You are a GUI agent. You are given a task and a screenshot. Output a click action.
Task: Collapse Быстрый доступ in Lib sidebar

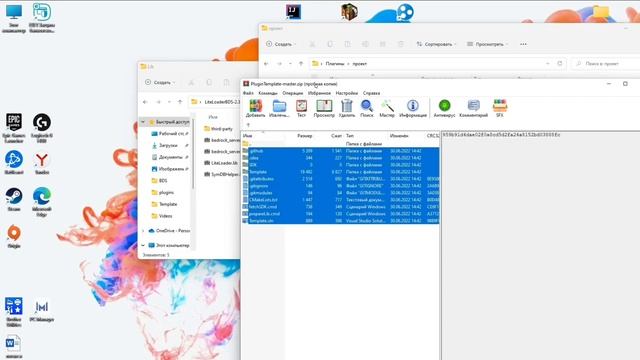coord(143,122)
